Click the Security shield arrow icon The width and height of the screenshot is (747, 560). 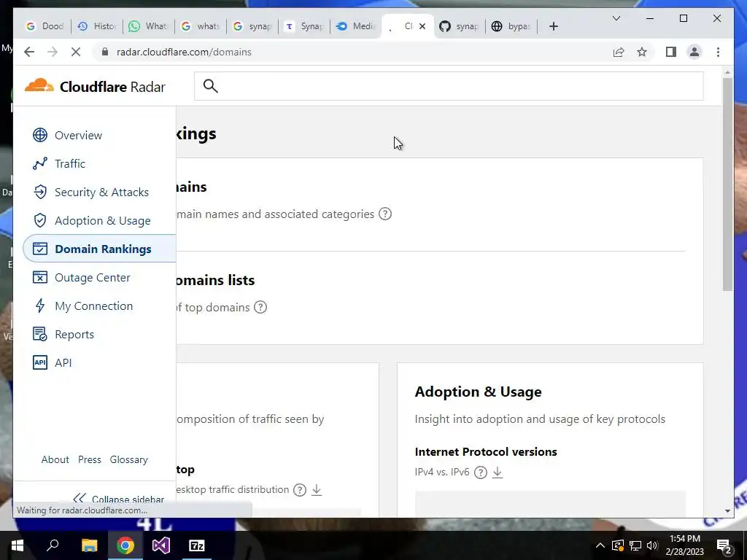pos(40,192)
